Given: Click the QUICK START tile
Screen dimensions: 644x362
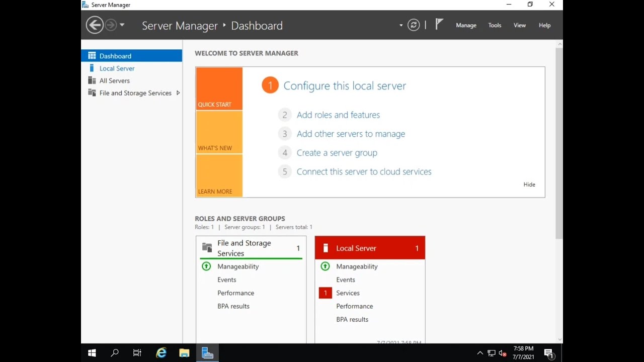Looking at the screenshot, I should (x=219, y=88).
